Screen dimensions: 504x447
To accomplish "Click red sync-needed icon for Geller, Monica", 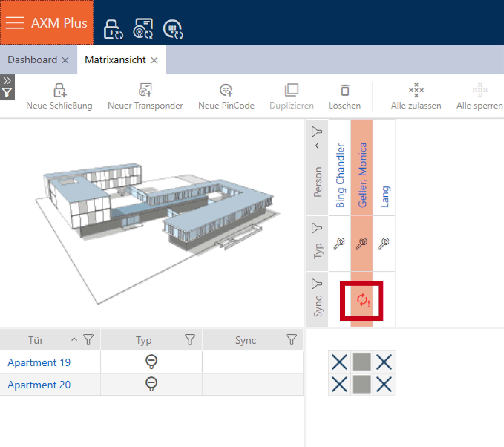I will coord(363,300).
